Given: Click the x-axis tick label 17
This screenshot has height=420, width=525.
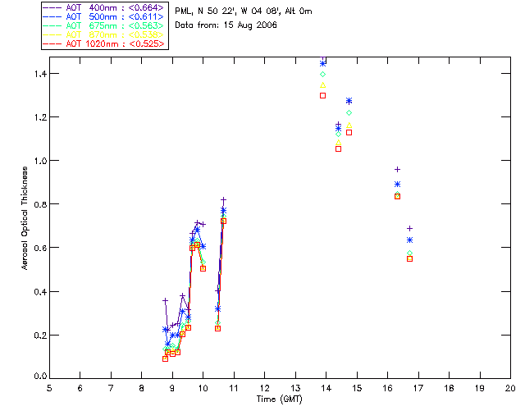Looking at the screenshot, I should point(418,388).
